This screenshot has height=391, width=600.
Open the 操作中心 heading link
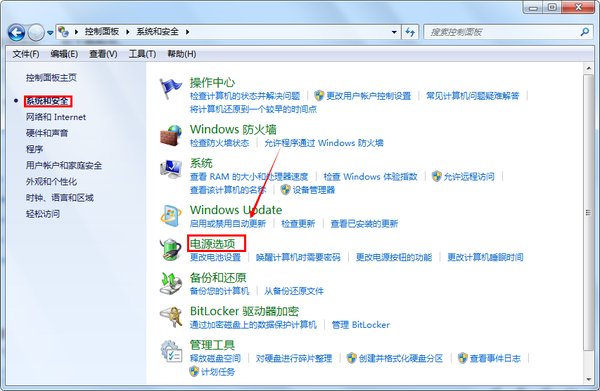(x=212, y=83)
